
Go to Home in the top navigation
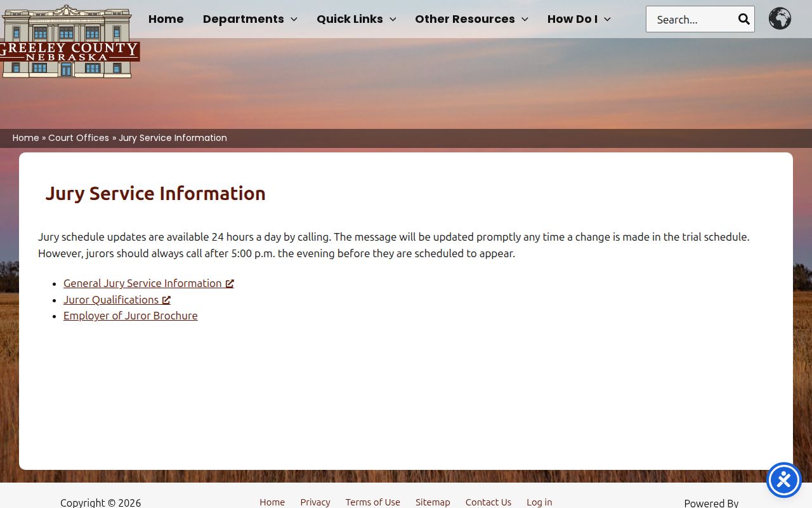coord(166,19)
